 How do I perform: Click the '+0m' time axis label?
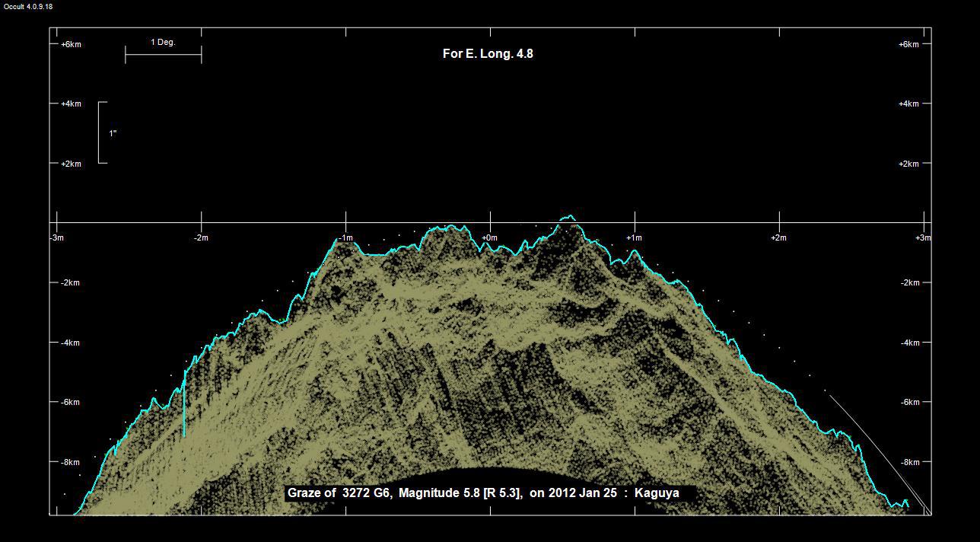pyautogui.click(x=489, y=238)
